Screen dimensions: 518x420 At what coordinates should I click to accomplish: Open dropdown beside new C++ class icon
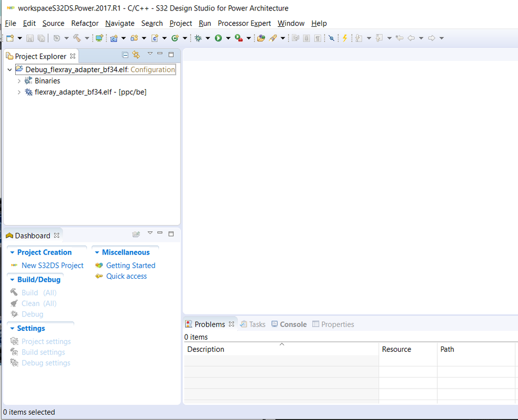click(185, 38)
